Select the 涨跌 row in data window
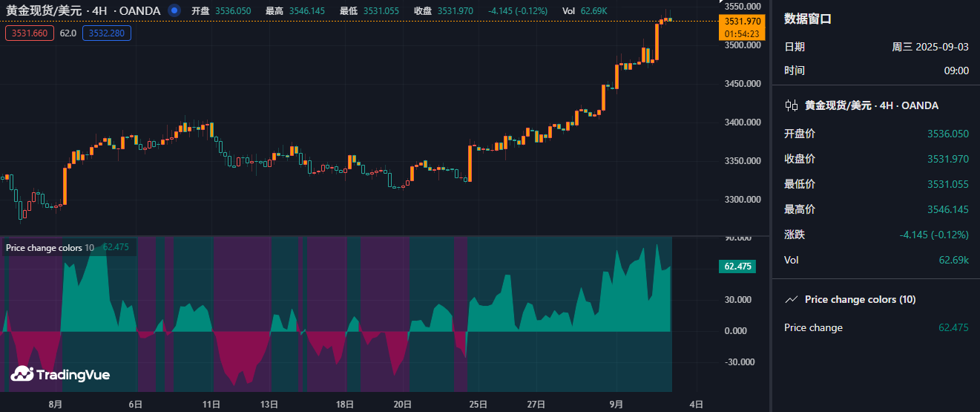980x412 pixels. 875,235
